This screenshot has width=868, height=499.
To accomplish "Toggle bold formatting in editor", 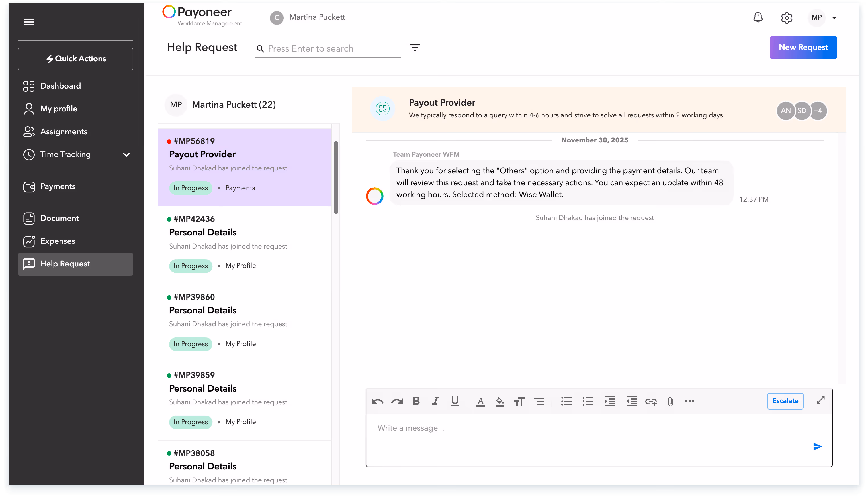I will pos(416,401).
